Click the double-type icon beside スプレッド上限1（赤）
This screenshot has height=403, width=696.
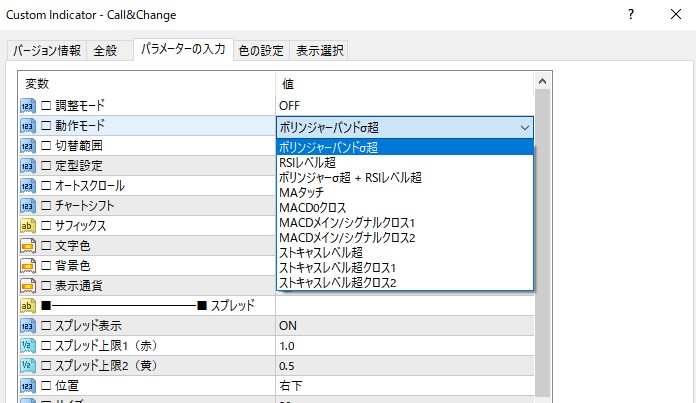pyautogui.click(x=28, y=345)
